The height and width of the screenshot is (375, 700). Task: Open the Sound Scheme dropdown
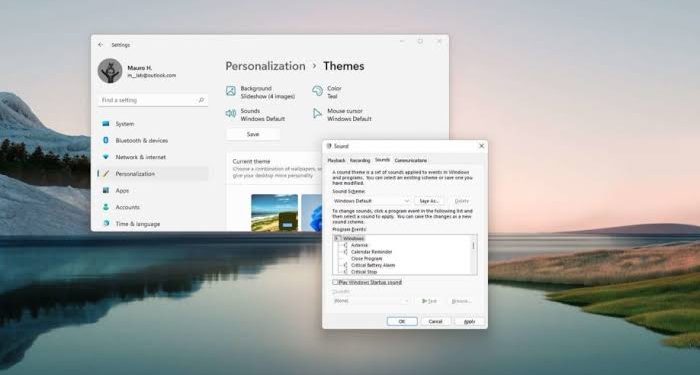(x=371, y=201)
